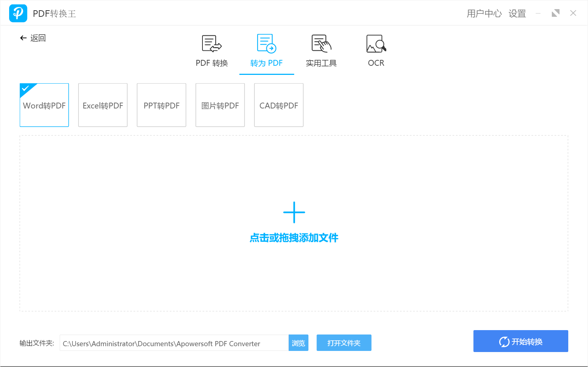Start conversion with 开始转换
Image resolution: width=588 pixels, height=367 pixels.
click(x=521, y=341)
